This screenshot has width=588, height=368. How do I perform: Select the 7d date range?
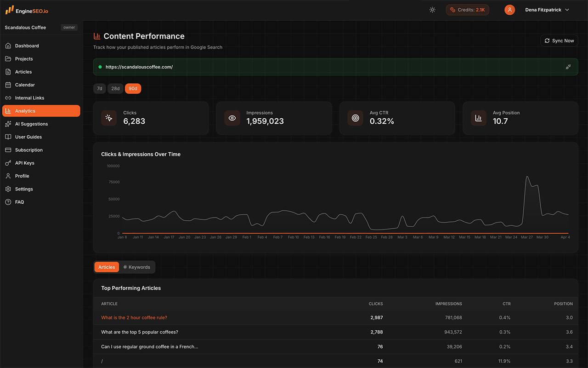click(100, 88)
